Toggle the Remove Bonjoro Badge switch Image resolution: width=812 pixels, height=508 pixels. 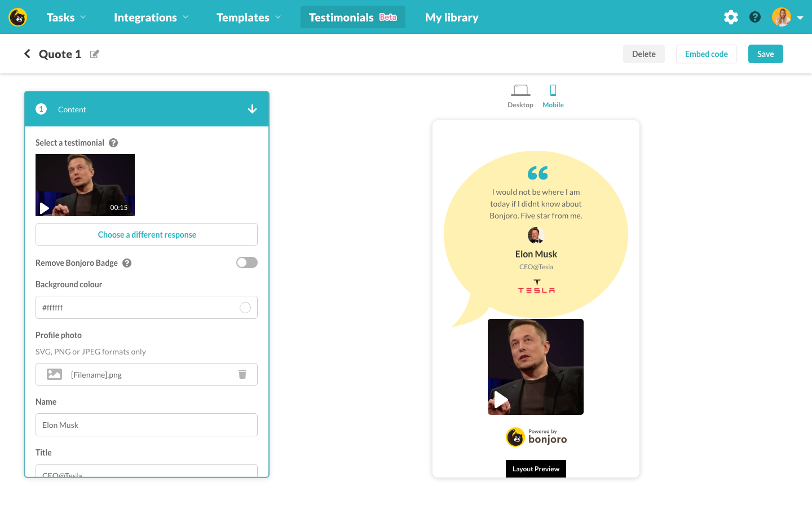point(247,262)
